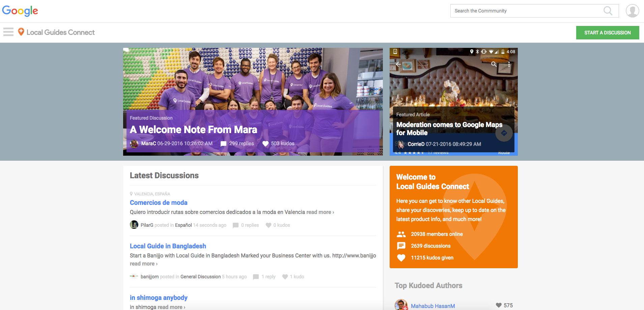The height and width of the screenshot is (310, 644).
Task: Open Local Guide in Bangladesh discussion
Action: coord(168,246)
